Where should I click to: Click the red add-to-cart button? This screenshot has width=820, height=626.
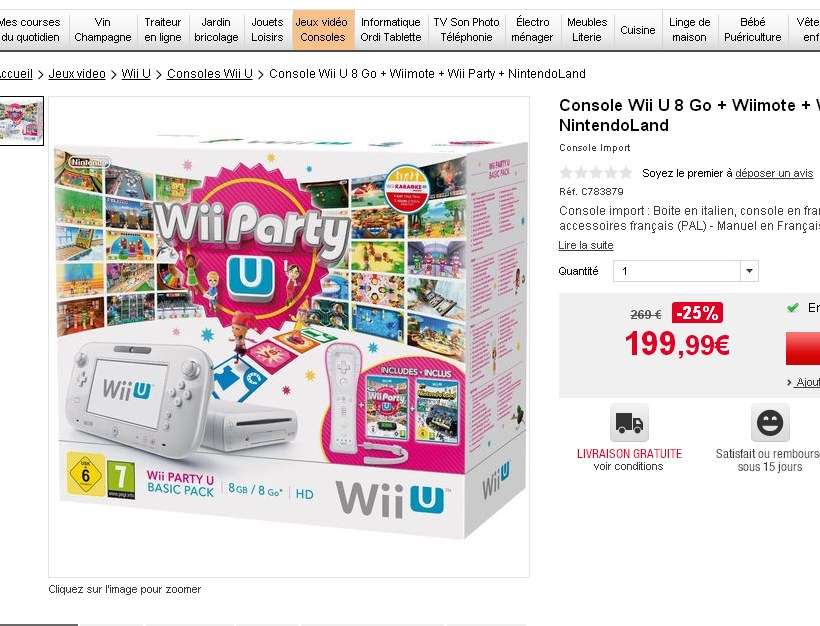(803, 348)
